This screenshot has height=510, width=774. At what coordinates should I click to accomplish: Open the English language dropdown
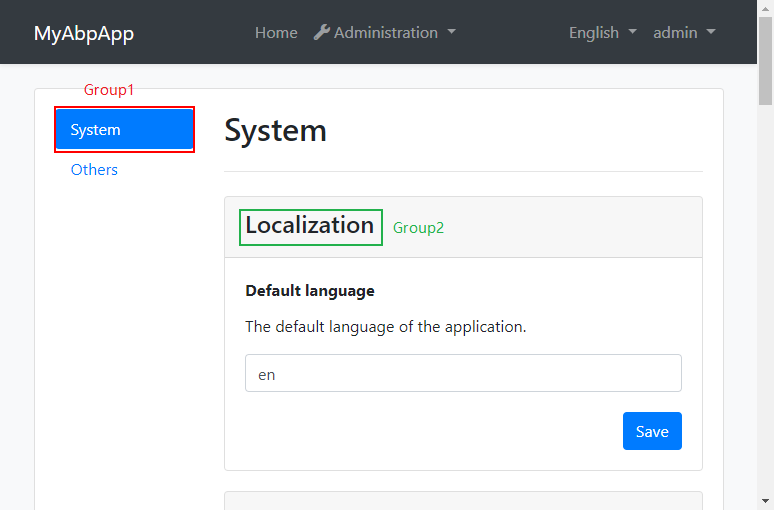tap(603, 33)
